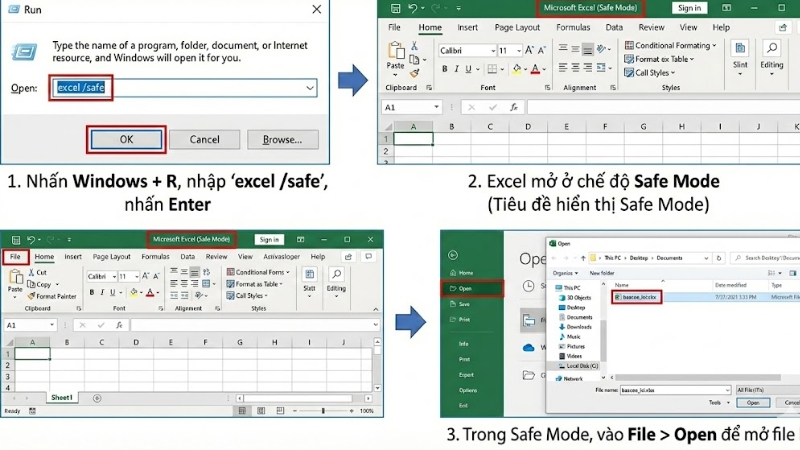Add a new sheet next to Sheet1
The image size is (800, 450).
tap(97, 398)
